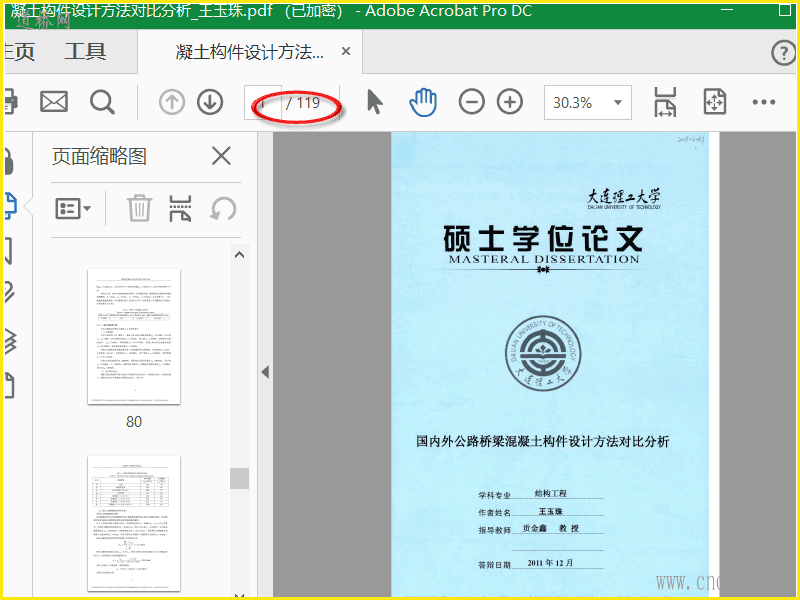The width and height of the screenshot is (800, 600).
Task: Select page 80 thumbnail
Action: coord(134,337)
